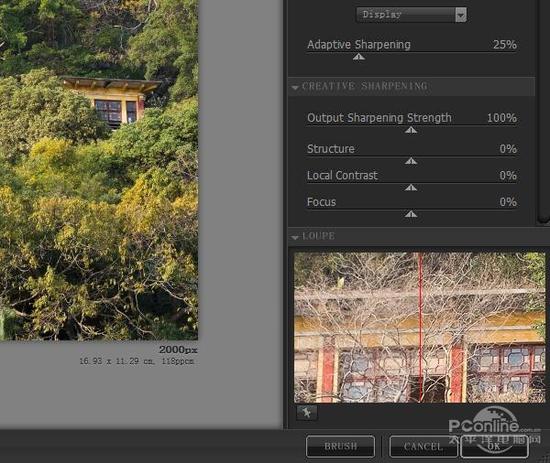Click the Local Contrast 0% value

coord(508,175)
